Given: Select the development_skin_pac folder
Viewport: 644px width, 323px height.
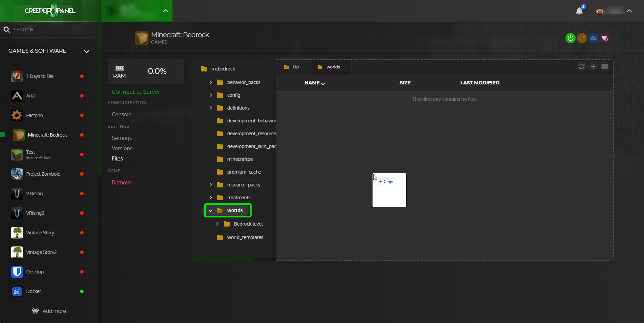Looking at the screenshot, I should tap(247, 146).
